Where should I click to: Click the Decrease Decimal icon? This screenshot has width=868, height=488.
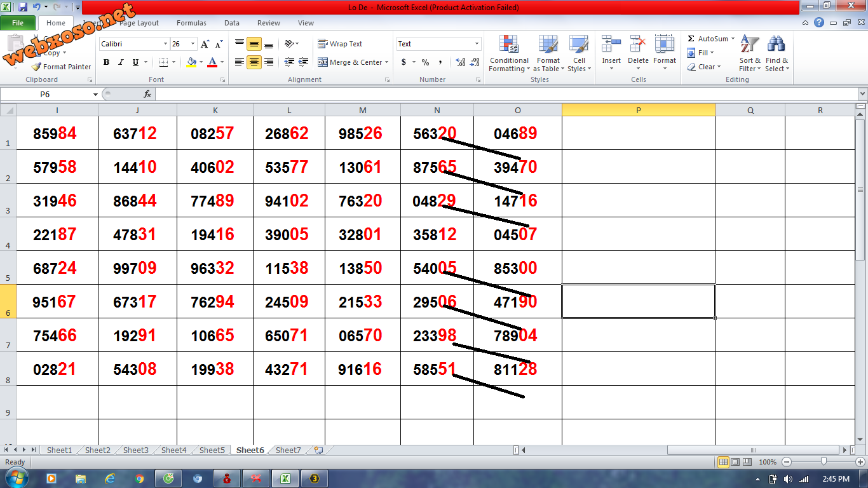(x=475, y=62)
